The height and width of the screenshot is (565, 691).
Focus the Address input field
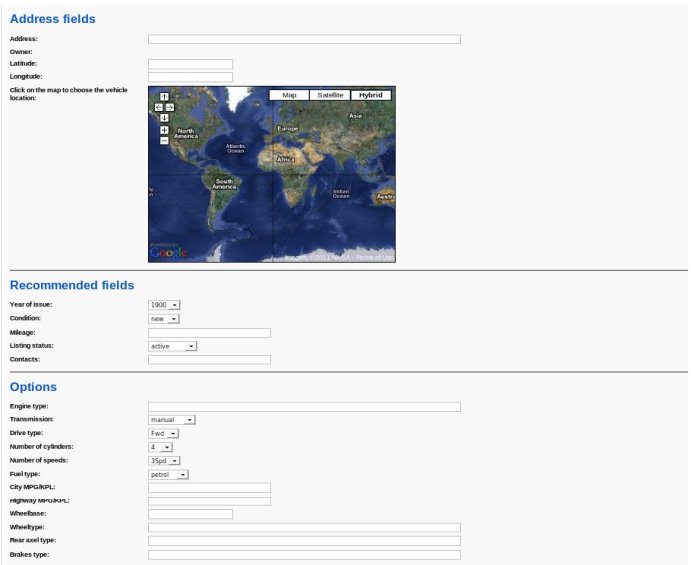coord(304,39)
